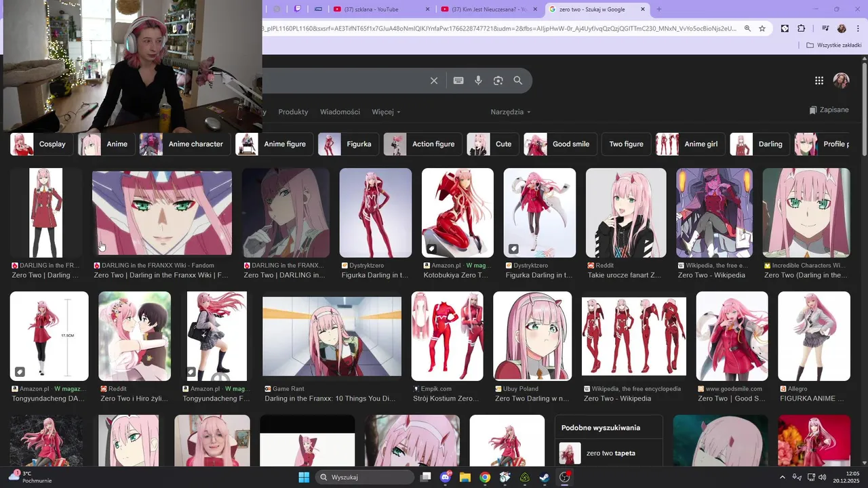Click the 'Zero Two | Good S...' goodsmile.com title
868x488 pixels.
coord(731,399)
